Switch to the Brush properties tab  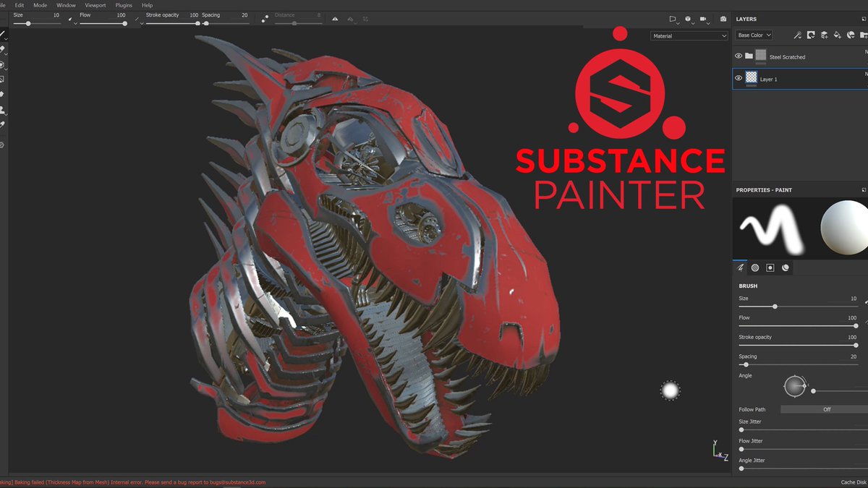tap(740, 267)
